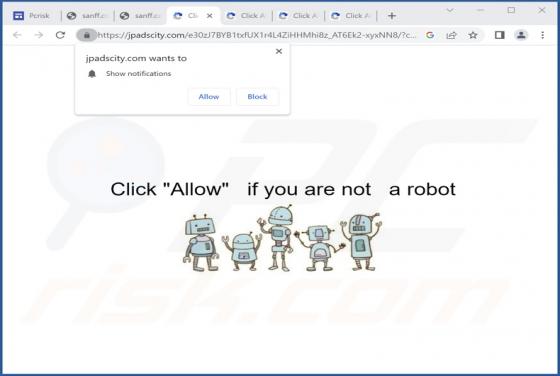Dismiss the notification permission popup
The image size is (560, 376).
pos(279,51)
